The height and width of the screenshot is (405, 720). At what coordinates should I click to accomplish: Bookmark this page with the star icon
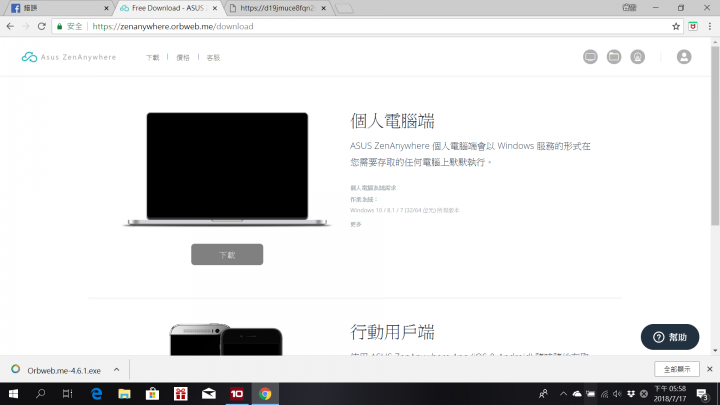tap(676, 26)
